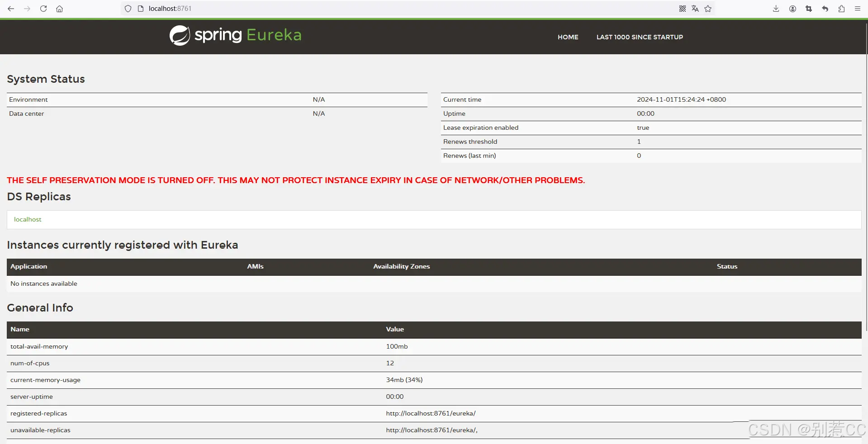Screen dimensions: 868x444
Task: Click the server-uptime row name
Action: click(32, 397)
